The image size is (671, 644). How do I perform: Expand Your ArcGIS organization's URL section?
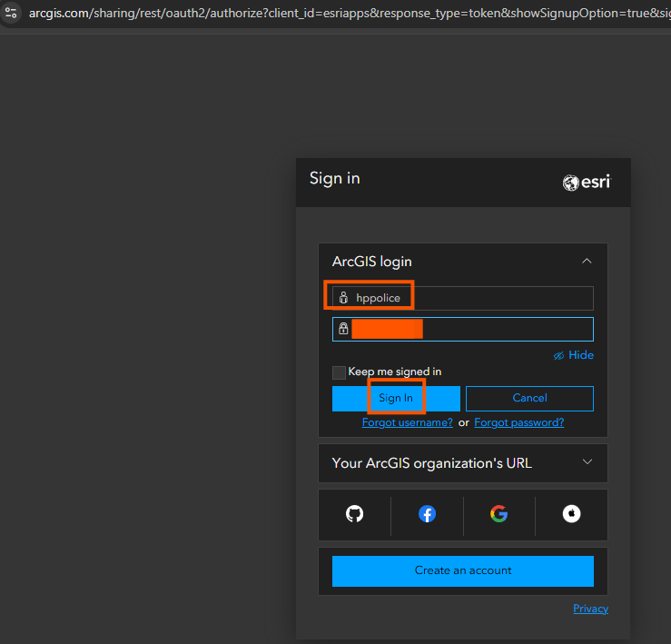(x=587, y=462)
